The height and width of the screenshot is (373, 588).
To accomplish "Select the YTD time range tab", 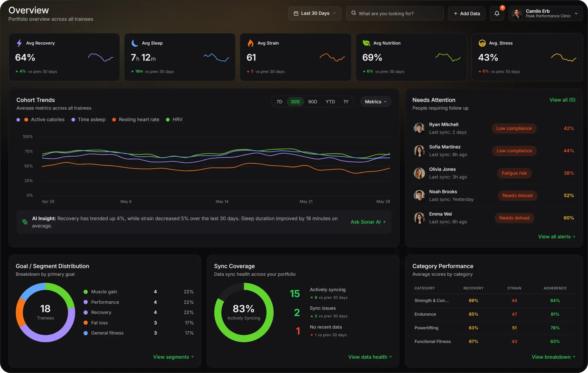I will pyautogui.click(x=330, y=102).
